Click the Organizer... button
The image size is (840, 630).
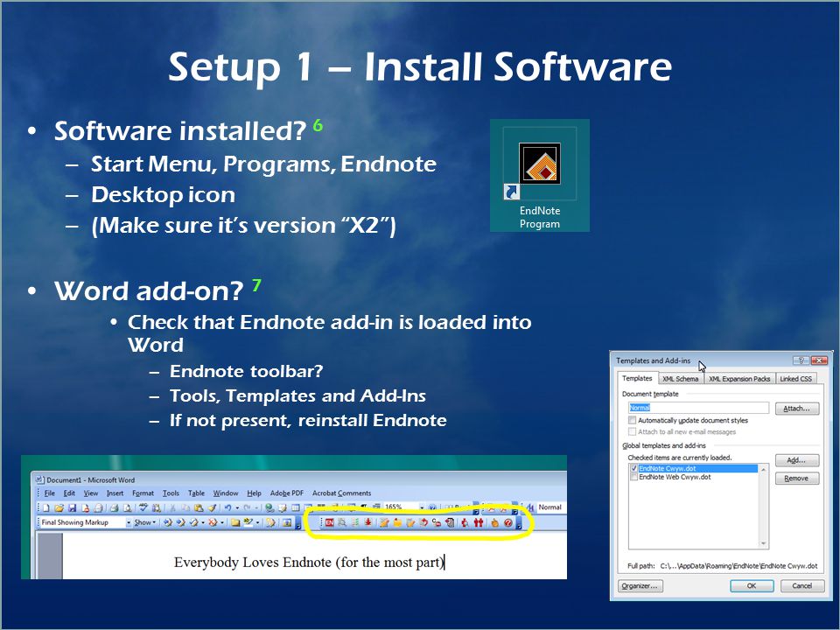640,586
